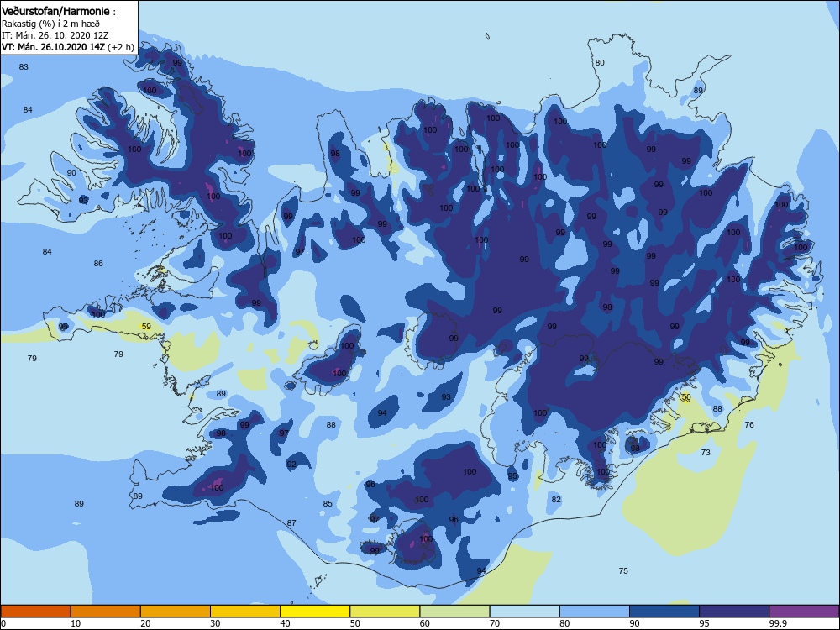Screen dimensions: 840x630
Task: Click the '0' legend scale label
Action: (3, 623)
